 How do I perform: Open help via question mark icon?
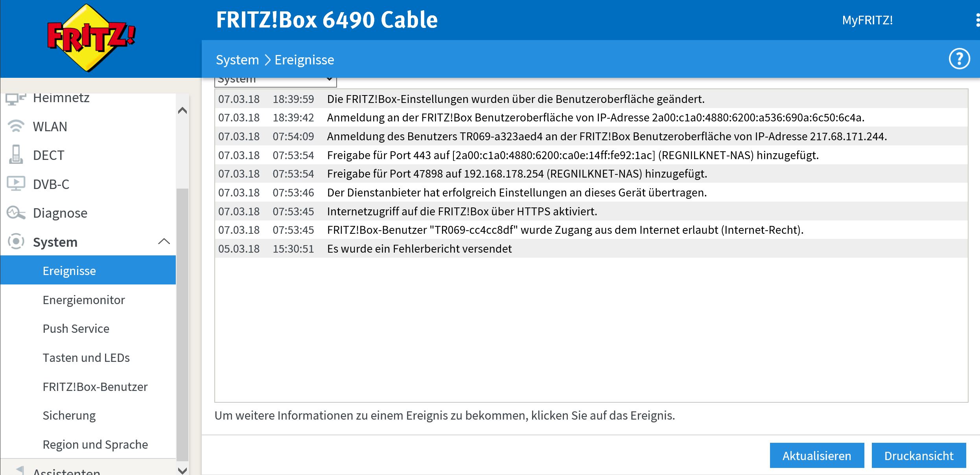click(959, 59)
